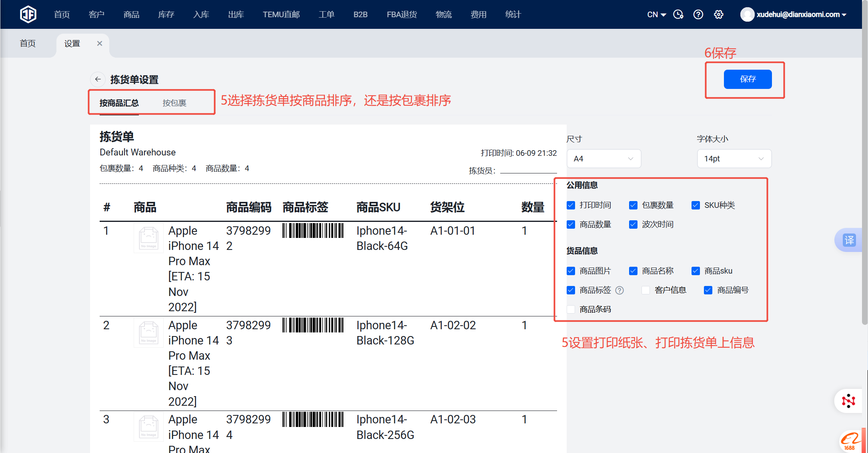Viewport: 868px width, 453px height.
Task: Toggle the 商品图片 checkbox
Action: [571, 271]
